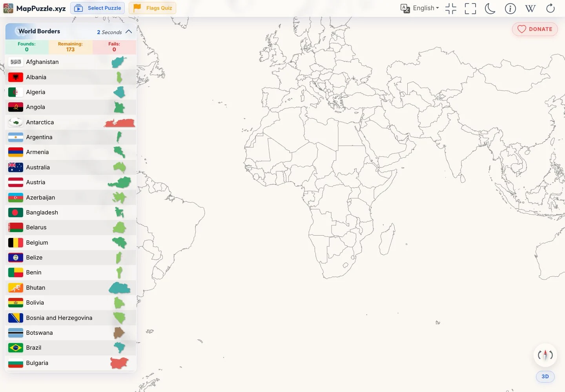Click the 2 Seconds timer

(x=109, y=32)
